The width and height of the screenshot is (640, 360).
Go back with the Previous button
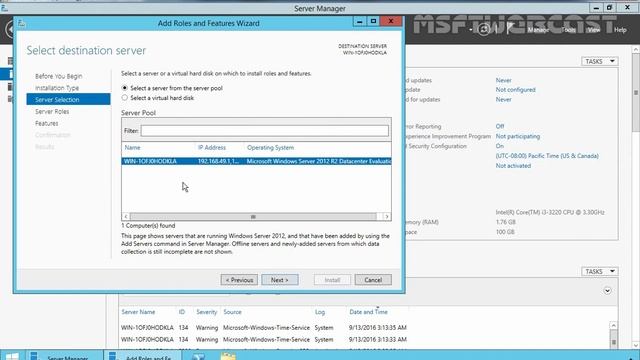point(239,280)
